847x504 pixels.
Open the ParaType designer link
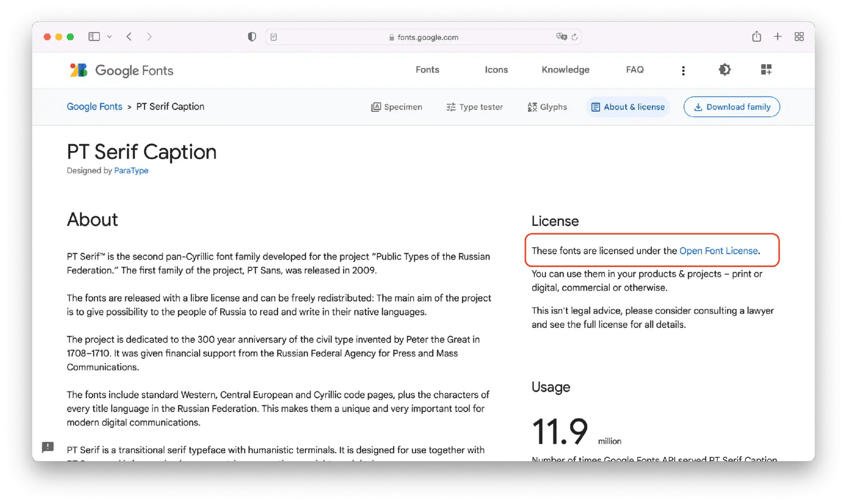pos(131,170)
